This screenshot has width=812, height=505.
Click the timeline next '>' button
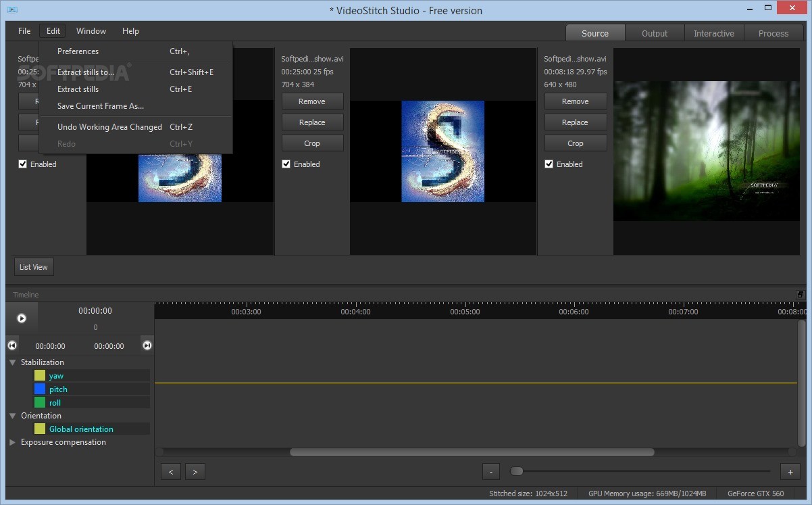coord(195,472)
